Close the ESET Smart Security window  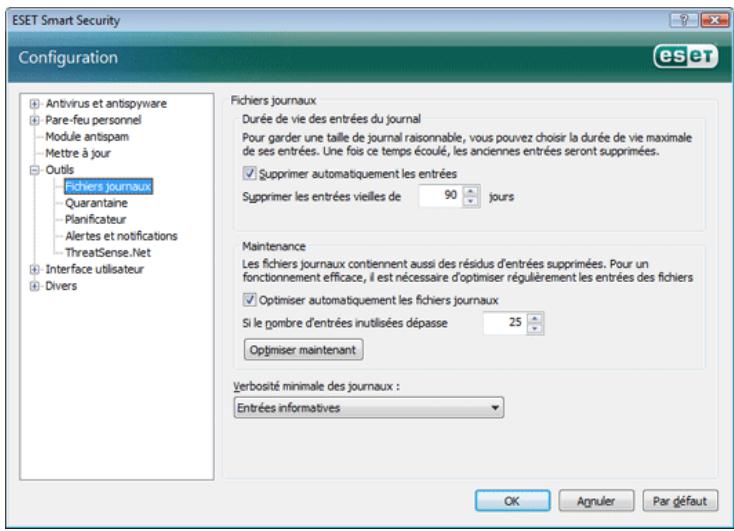(x=714, y=20)
